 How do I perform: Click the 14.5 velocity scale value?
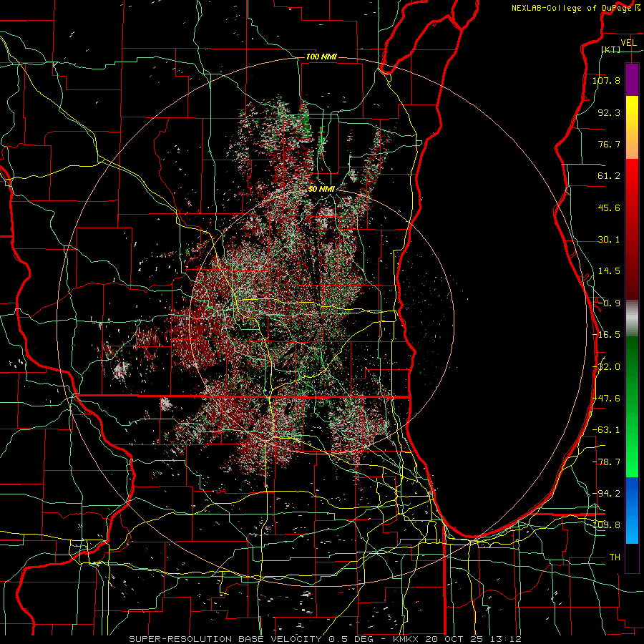pyautogui.click(x=609, y=271)
